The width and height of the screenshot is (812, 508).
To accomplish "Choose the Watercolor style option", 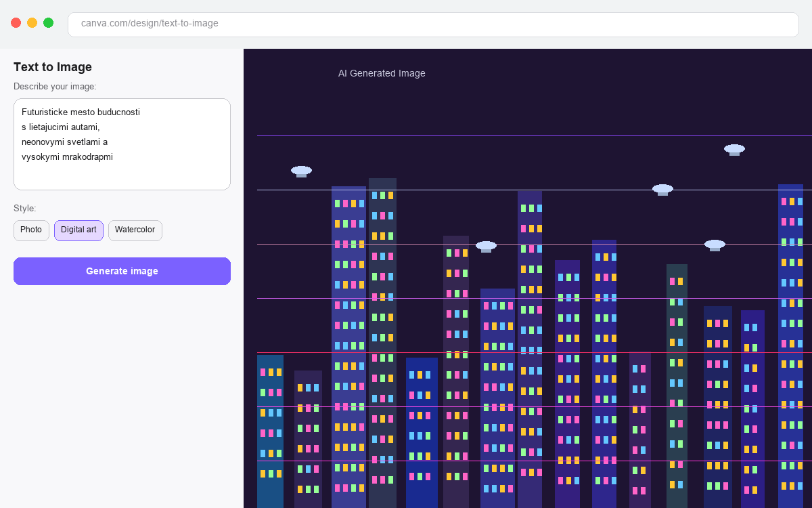I will [135, 230].
